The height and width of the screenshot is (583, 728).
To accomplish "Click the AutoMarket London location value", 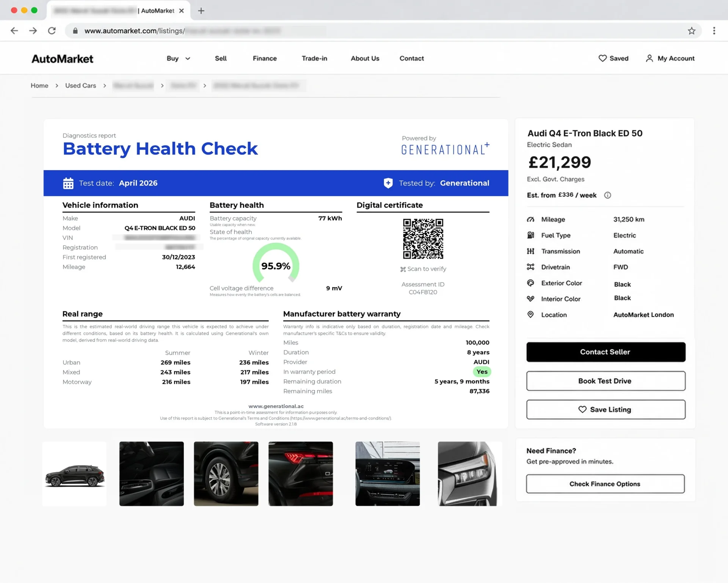I will tap(643, 315).
